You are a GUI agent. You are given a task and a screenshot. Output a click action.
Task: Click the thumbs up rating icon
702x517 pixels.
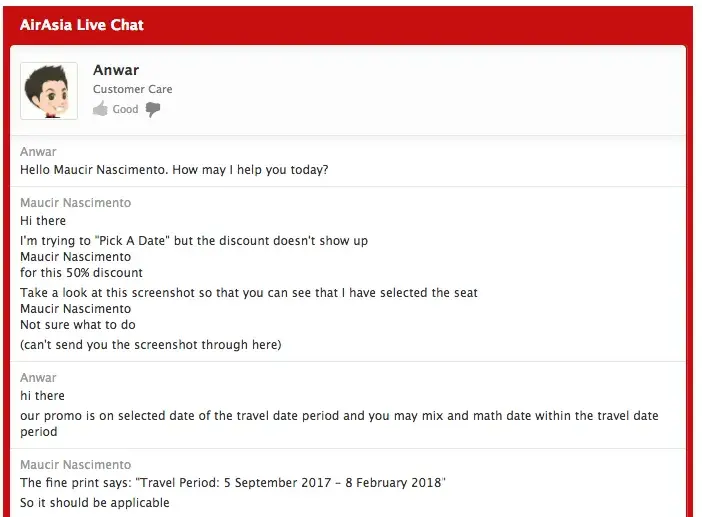tap(100, 109)
